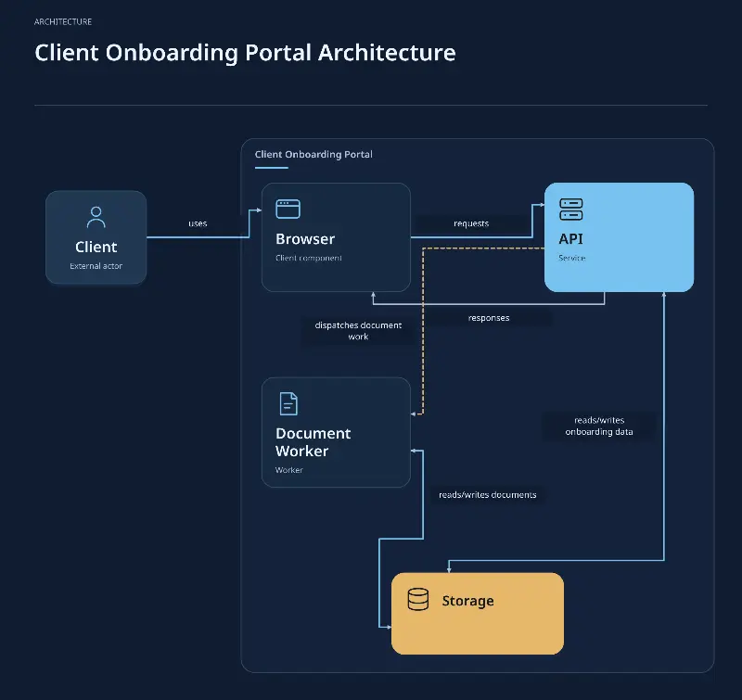Click the 'dispatches document work' edge label
The image size is (742, 700).
point(358,331)
